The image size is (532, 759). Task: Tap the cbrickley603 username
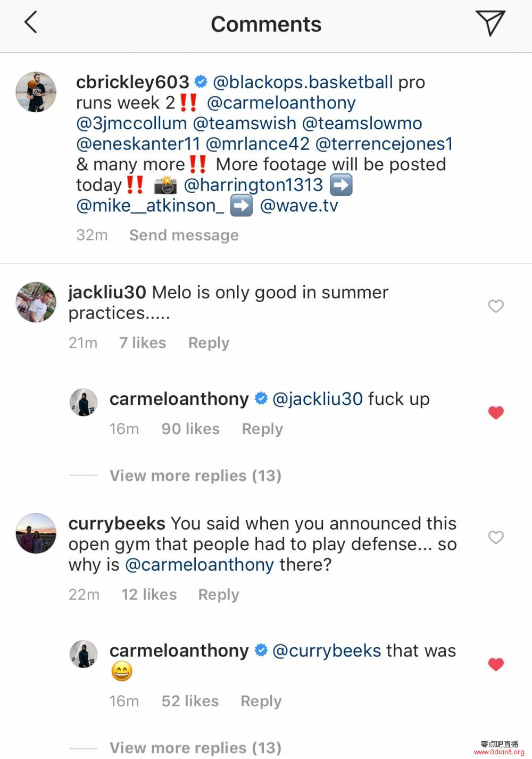click(x=132, y=82)
